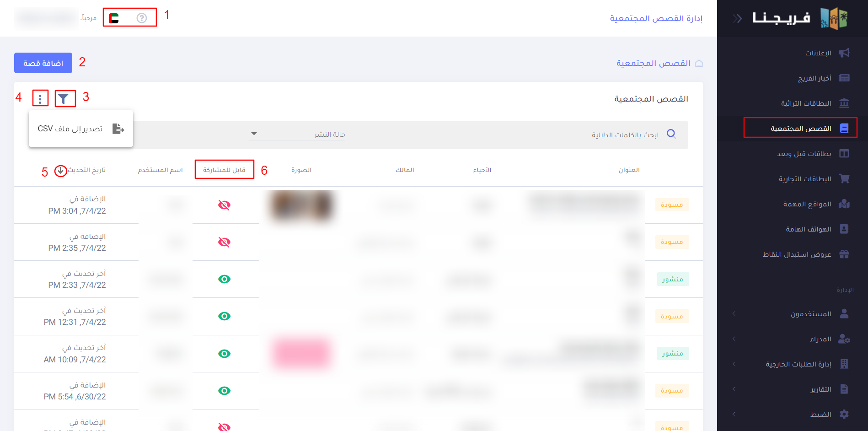Select تصدير إلى ملف CSV menu item
Screen dimensions: 868x431
pos(80,129)
